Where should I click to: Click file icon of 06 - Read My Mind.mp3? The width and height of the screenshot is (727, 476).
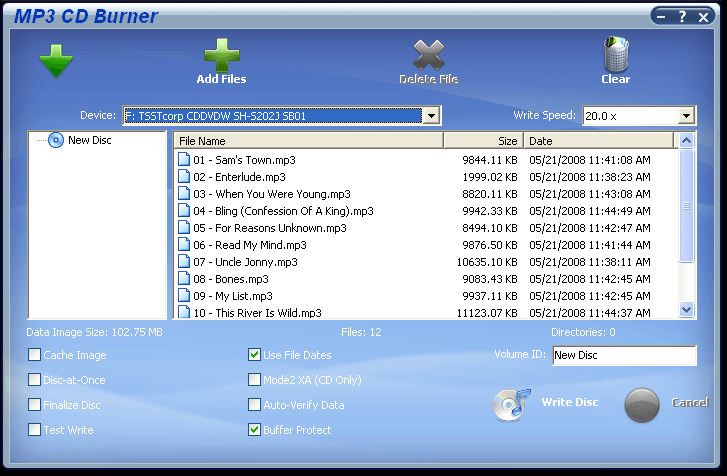click(x=184, y=245)
